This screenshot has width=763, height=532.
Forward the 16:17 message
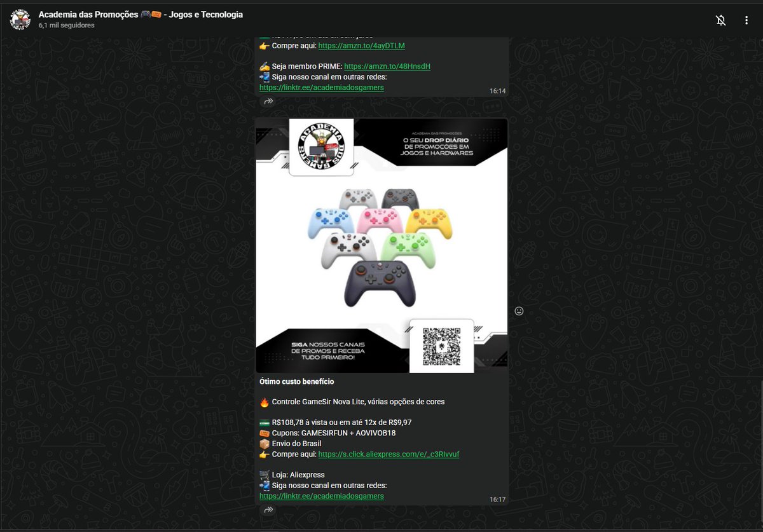pyautogui.click(x=268, y=510)
